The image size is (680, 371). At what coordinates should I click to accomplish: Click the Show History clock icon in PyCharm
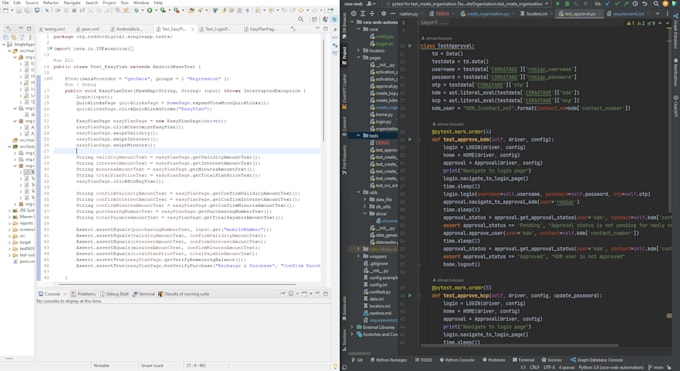pos(635,3)
